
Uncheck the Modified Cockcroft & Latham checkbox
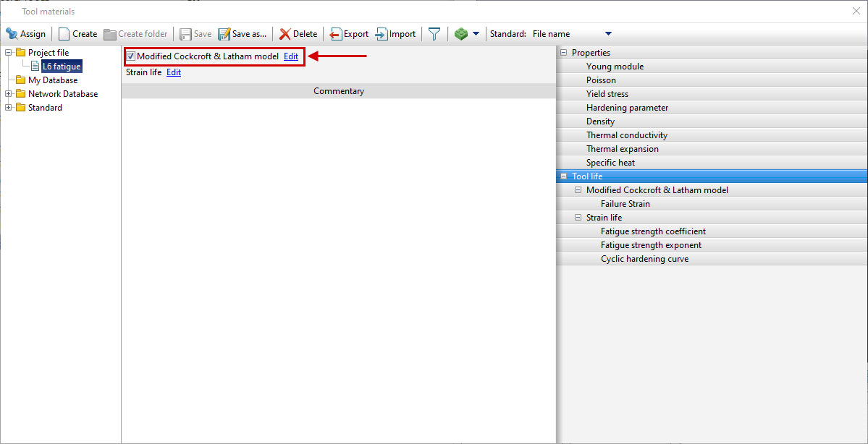(130, 56)
